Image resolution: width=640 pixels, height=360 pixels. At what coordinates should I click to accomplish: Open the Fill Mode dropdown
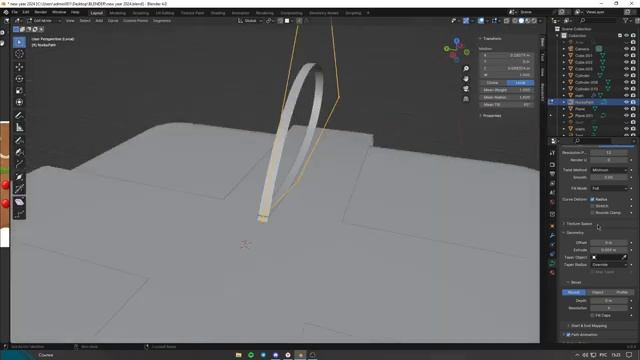coord(609,188)
